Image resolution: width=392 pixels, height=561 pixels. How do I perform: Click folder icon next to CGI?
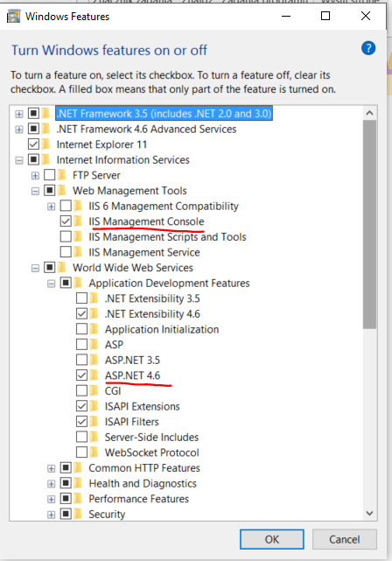(94, 390)
